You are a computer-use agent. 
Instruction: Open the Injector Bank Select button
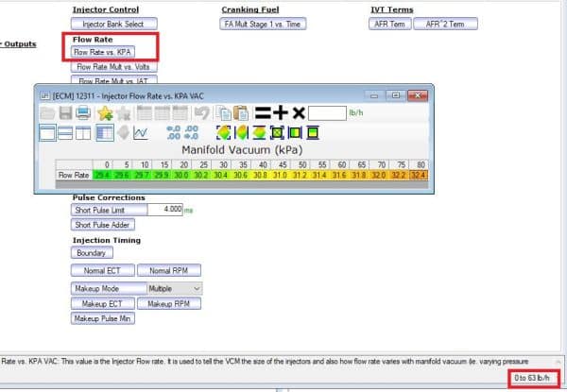tap(114, 25)
